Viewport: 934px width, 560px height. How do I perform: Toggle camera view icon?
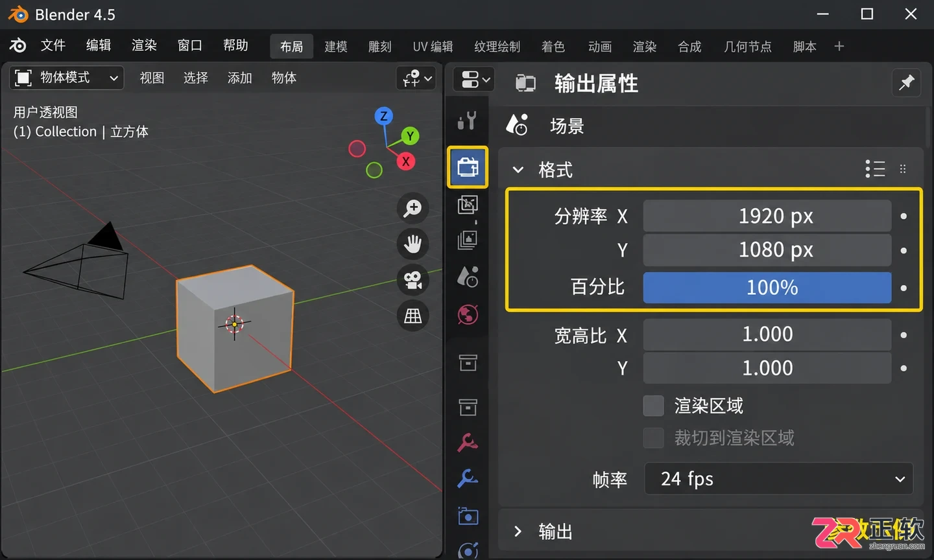(x=413, y=280)
